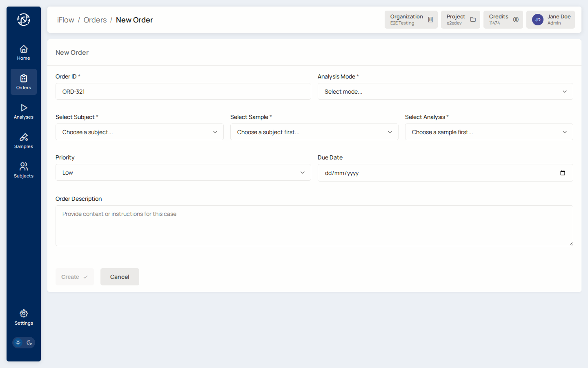
Task: Open Settings from the sidebar
Action: click(24, 317)
